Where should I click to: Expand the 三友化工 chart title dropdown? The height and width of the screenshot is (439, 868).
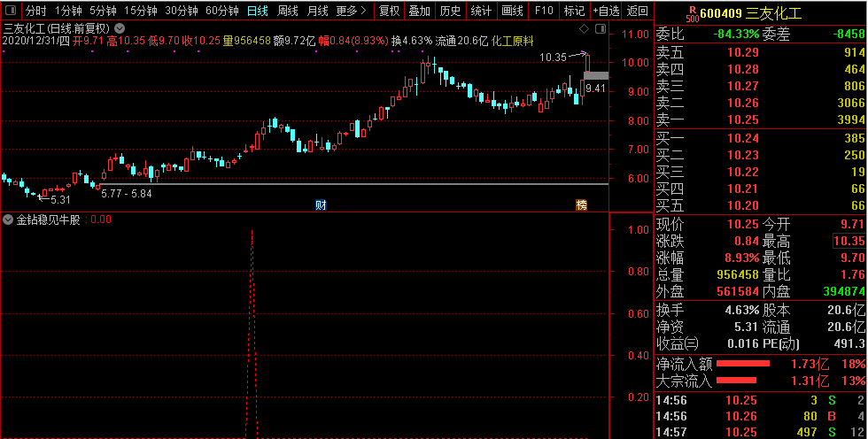(x=120, y=27)
